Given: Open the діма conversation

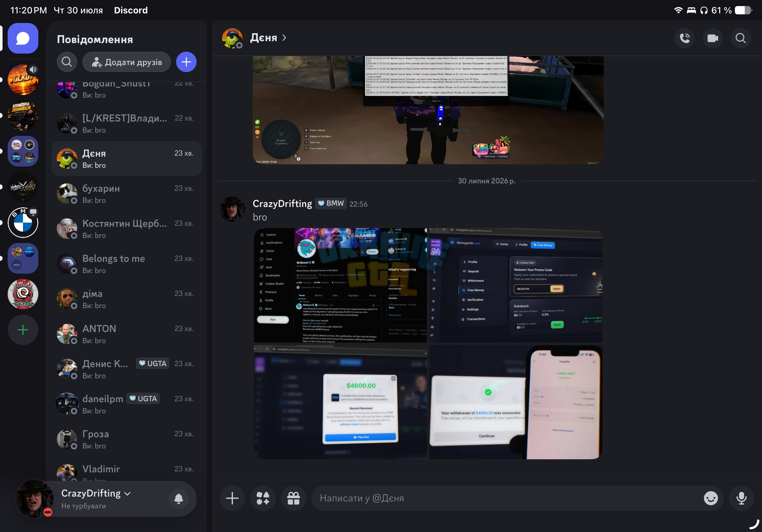Looking at the screenshot, I should (127, 299).
